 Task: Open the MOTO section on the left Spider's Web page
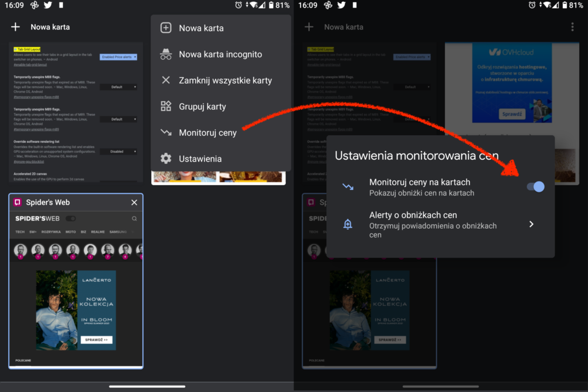tap(71, 232)
